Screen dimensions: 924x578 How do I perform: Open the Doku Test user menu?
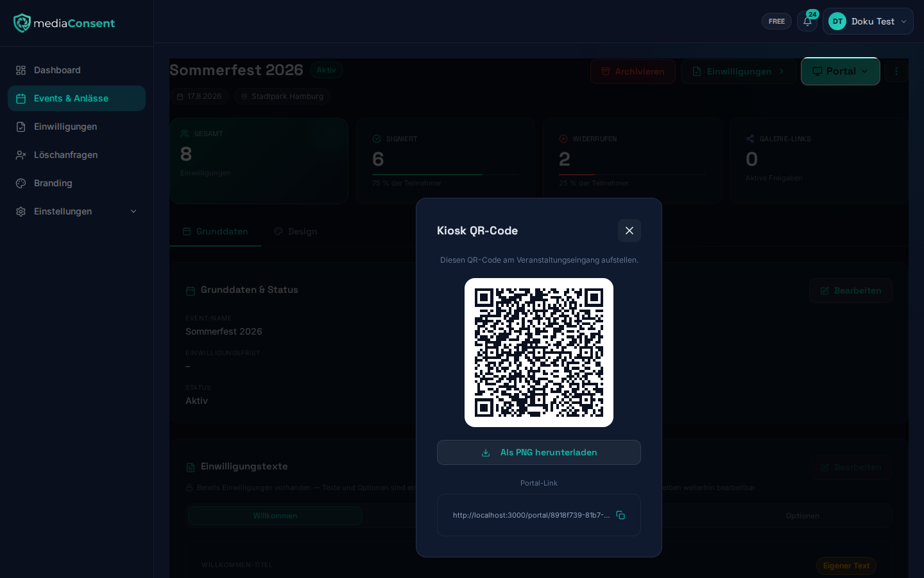coord(868,21)
